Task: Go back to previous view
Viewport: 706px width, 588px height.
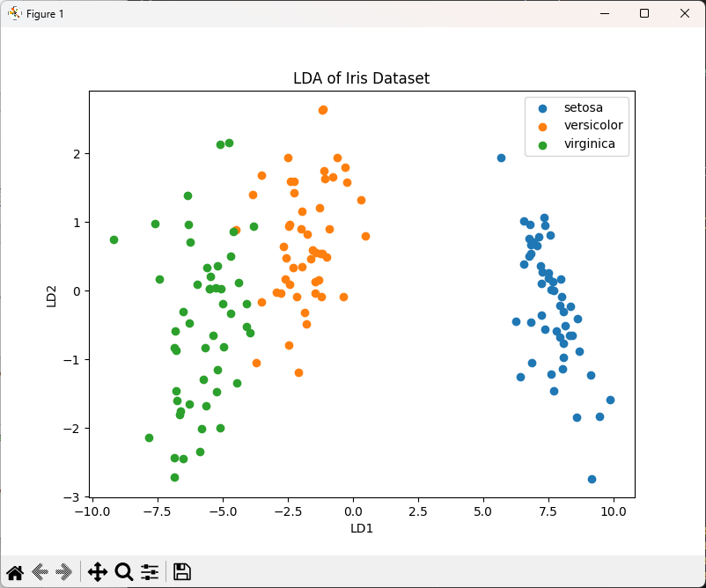Action: click(40, 572)
